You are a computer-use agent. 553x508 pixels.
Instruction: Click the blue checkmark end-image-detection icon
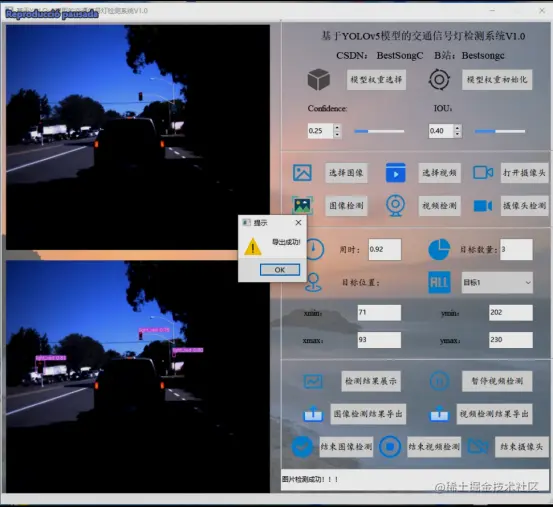[302, 447]
